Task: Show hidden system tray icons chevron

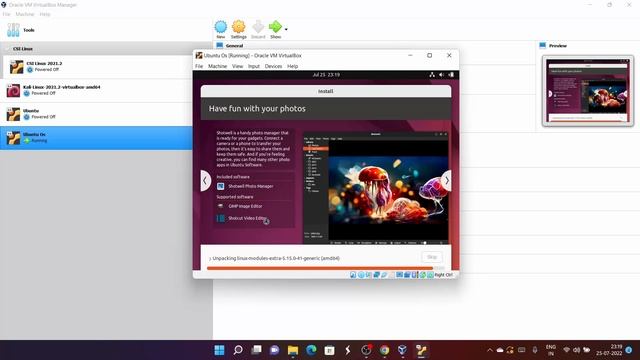Action: click(x=490, y=350)
